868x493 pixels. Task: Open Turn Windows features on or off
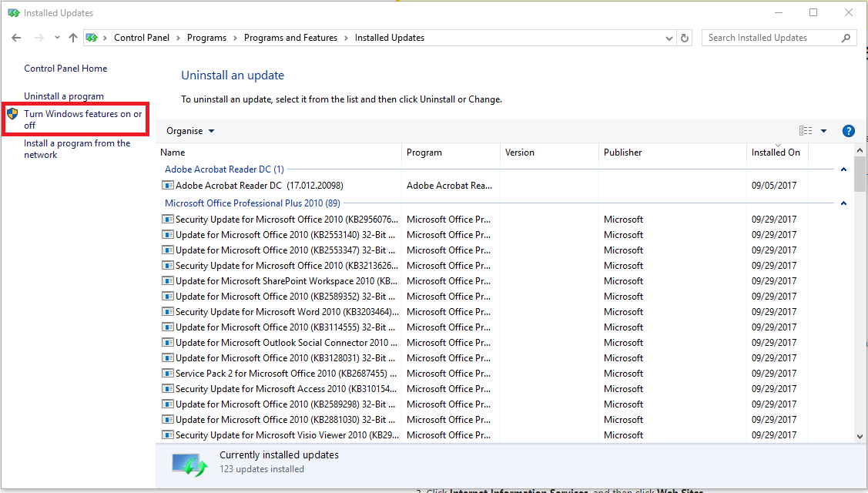pyautogui.click(x=83, y=119)
